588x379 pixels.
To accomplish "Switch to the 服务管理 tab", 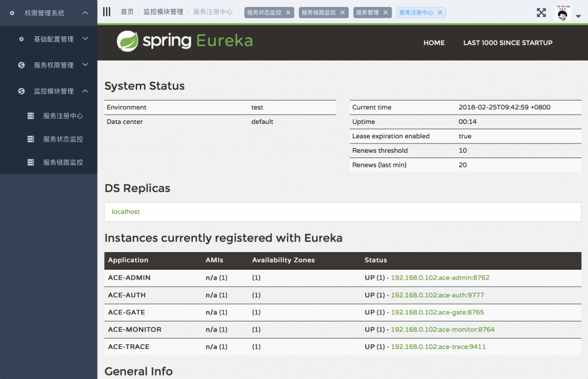I will 369,12.
